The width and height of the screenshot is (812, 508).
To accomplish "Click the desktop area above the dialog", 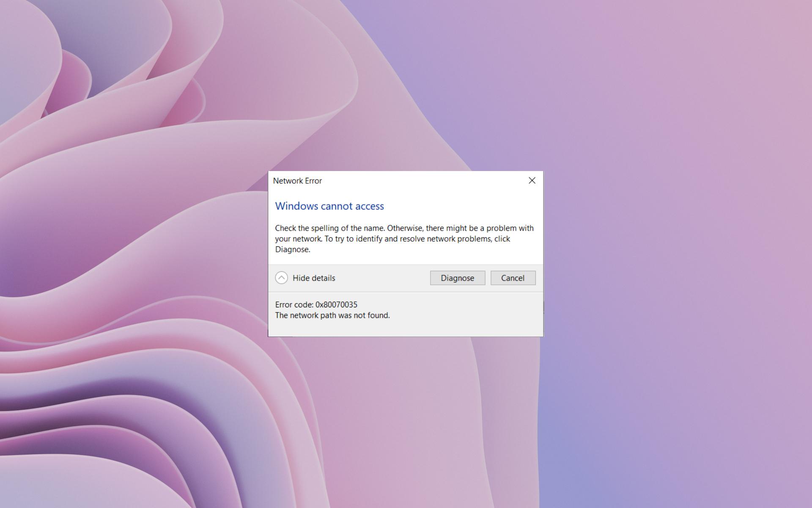I will (x=406, y=85).
